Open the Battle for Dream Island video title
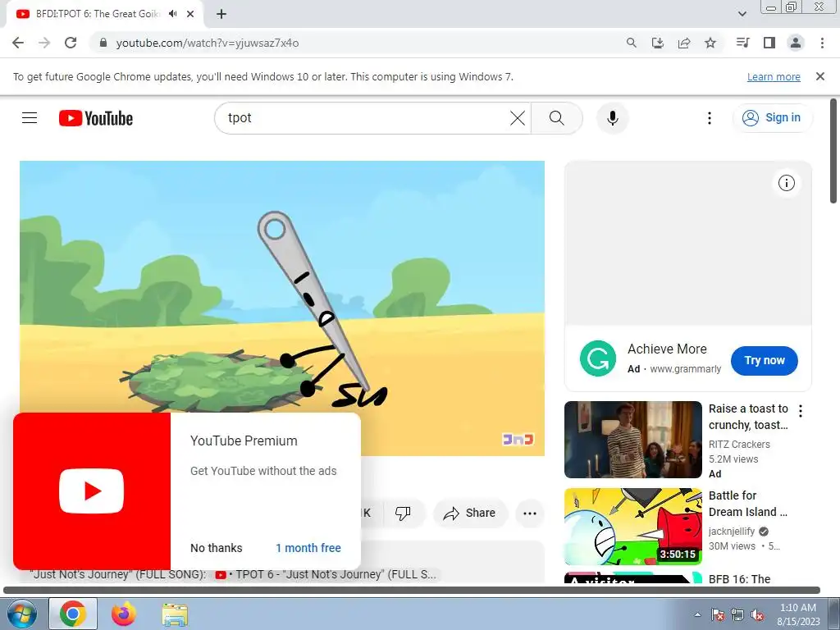The width and height of the screenshot is (840, 630). 748,504
